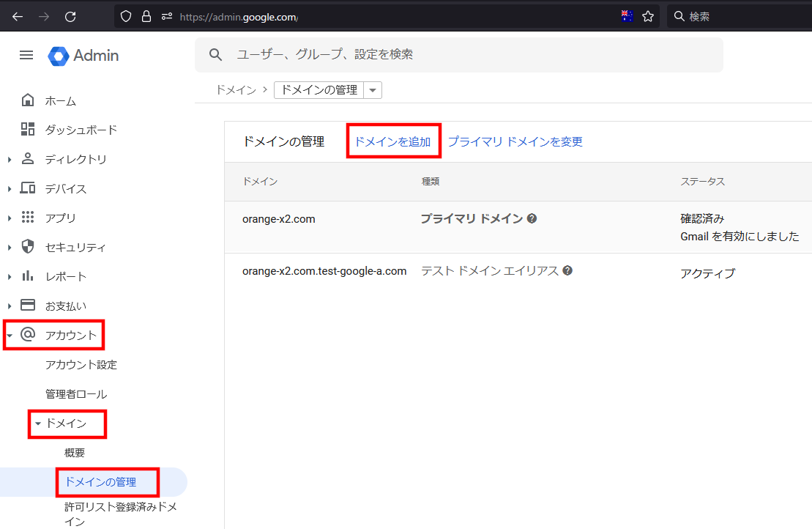Collapse the アカウント sidebar section
This screenshot has height=529, width=812.
point(10,336)
